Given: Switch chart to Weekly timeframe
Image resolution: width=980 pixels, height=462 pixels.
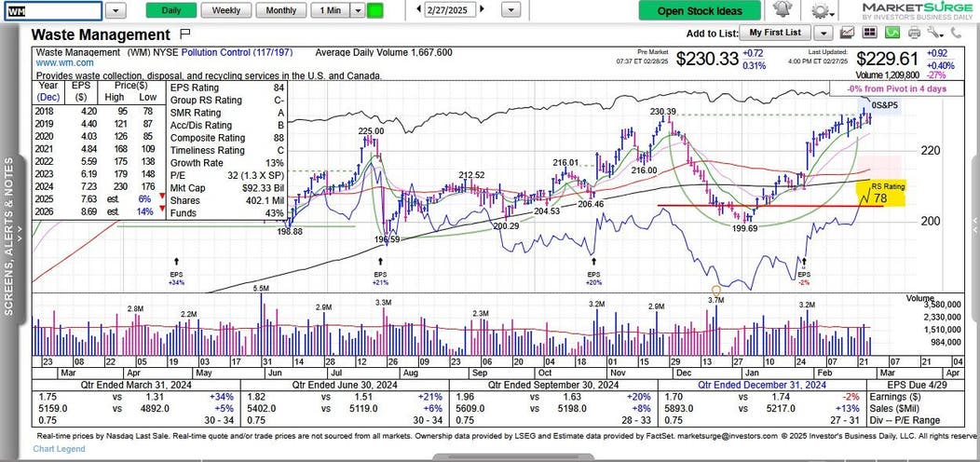Looking at the screenshot, I should [x=225, y=10].
